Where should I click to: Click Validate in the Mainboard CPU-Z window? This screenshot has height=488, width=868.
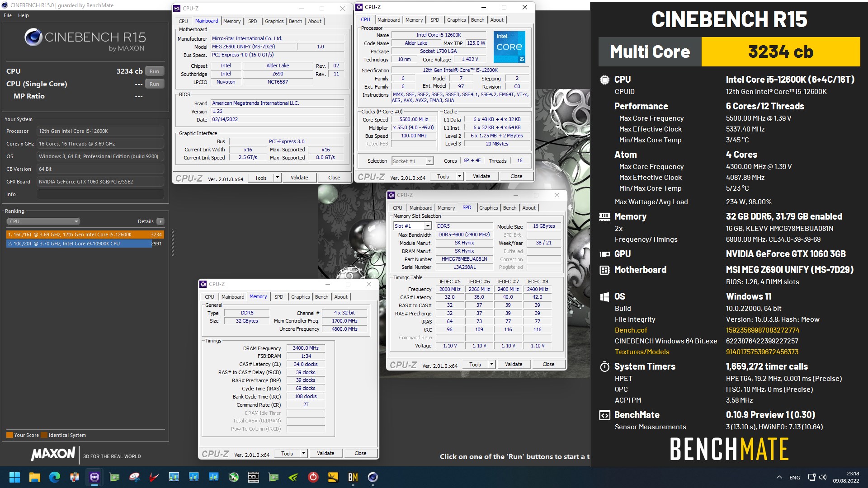[x=299, y=178]
